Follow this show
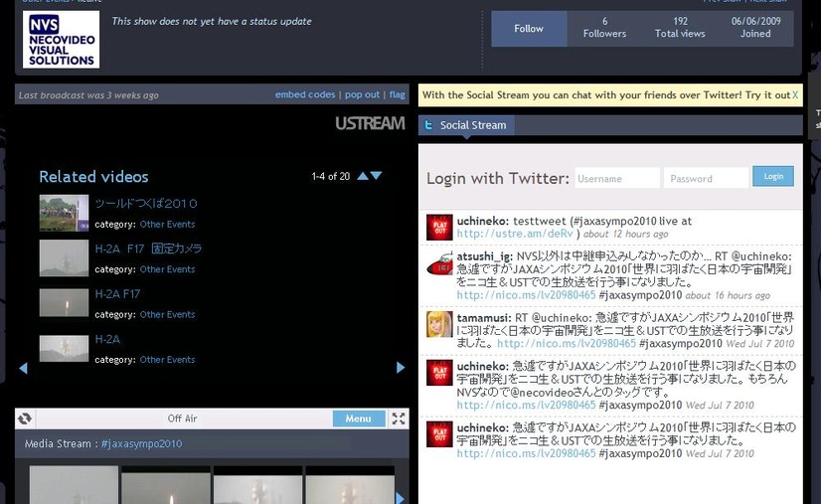Viewport: 821px width, 504px height. pyautogui.click(x=529, y=29)
